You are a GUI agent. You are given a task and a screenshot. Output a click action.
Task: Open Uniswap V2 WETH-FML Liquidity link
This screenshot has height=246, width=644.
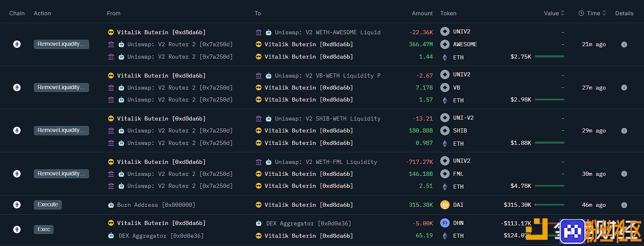[326, 162]
